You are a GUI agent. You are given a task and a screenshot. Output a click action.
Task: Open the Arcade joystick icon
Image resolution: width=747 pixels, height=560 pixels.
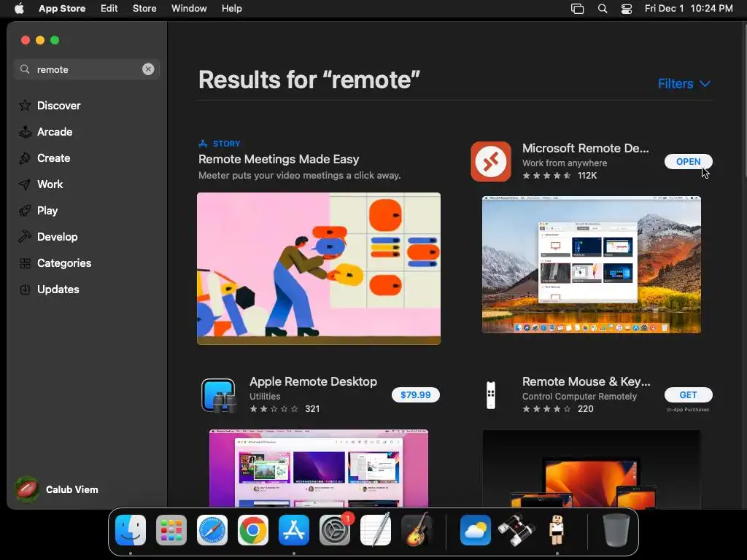(25, 132)
